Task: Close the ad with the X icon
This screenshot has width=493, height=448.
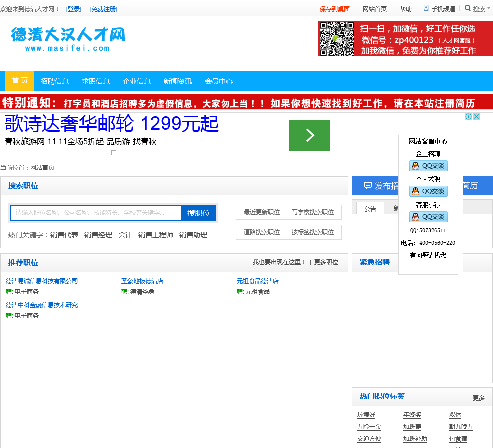Action: coord(477,117)
